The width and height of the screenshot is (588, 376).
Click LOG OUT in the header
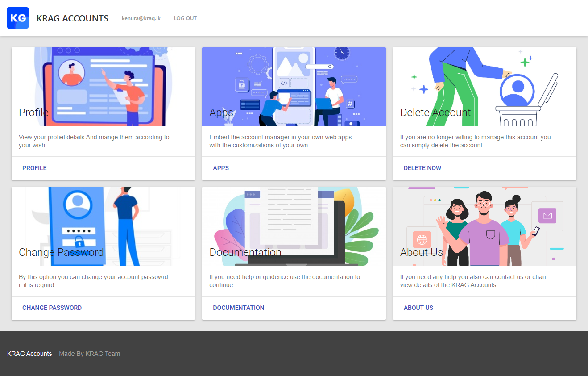pos(185,18)
